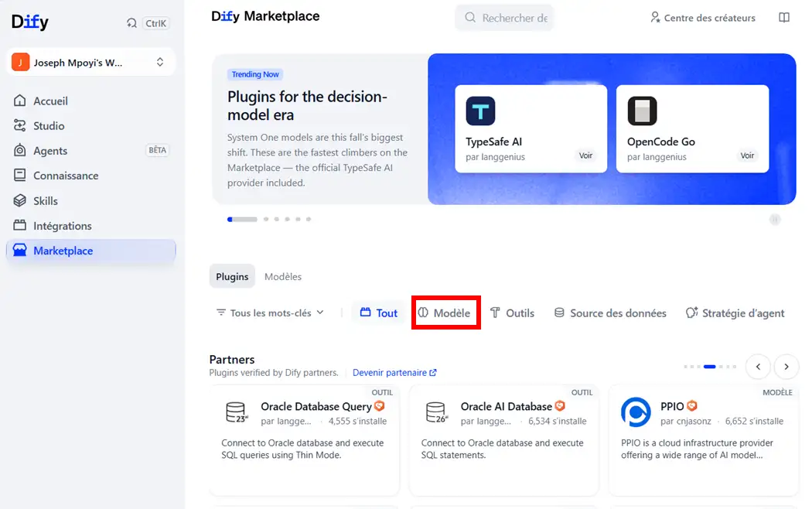The height and width of the screenshot is (509, 812).
Task: Click Devenir partenaire link
Action: [394, 373]
